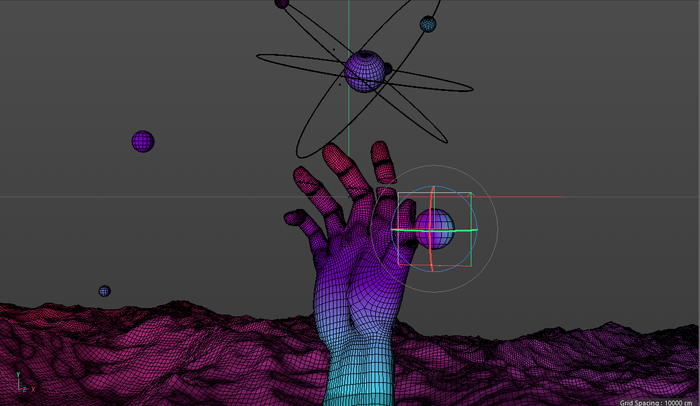This screenshot has height=406, width=700.
Task: Select the small blue sphere on the orbit
Action: click(428, 23)
